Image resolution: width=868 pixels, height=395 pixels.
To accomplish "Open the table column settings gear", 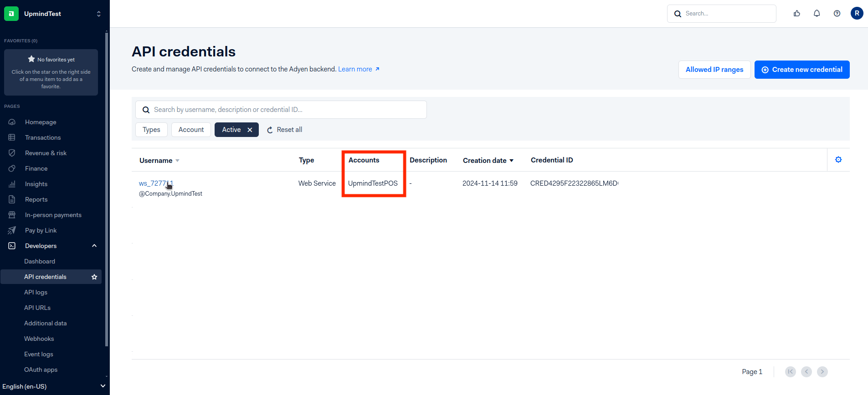I will pos(838,160).
